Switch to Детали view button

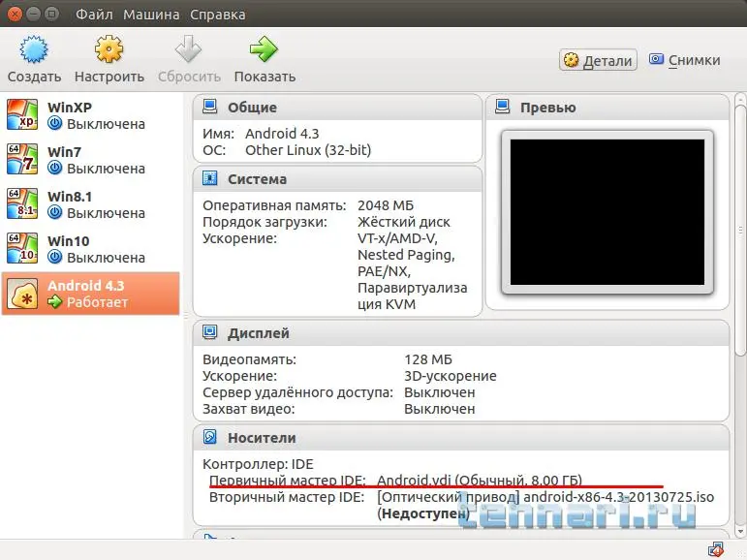[598, 60]
